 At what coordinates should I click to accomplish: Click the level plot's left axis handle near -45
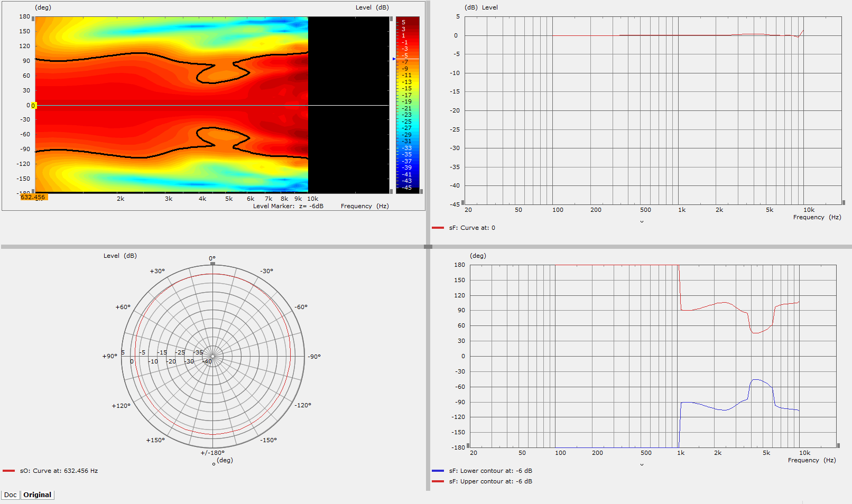(462, 202)
